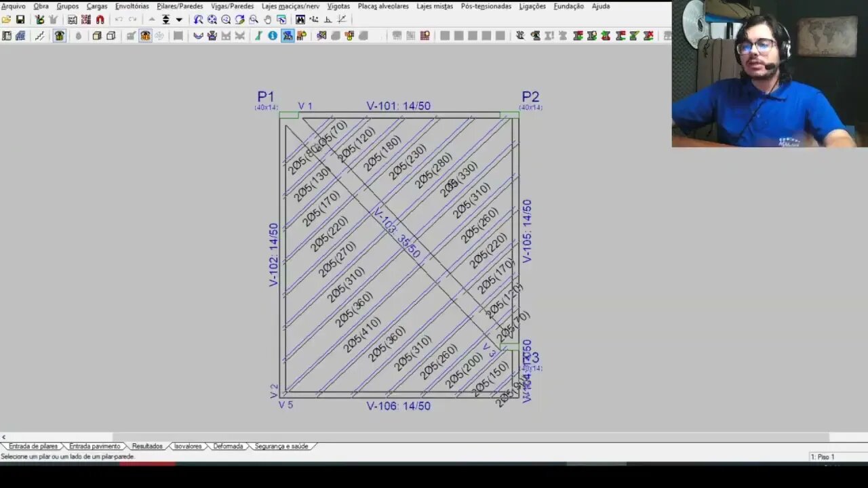This screenshot has width=868, height=488.
Task: Open the Cargas menu
Action: coord(97,6)
